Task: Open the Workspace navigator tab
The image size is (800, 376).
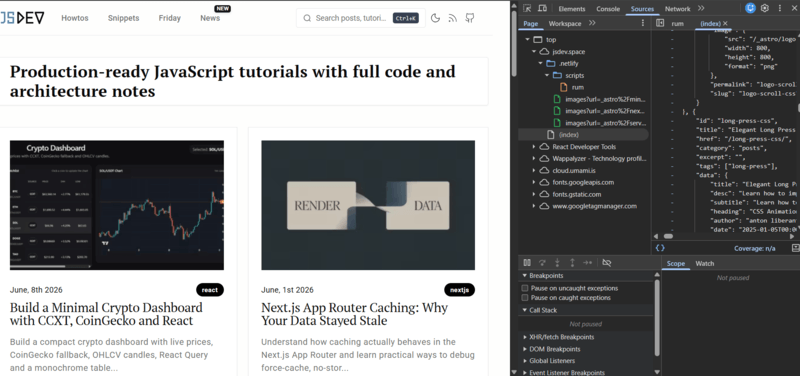Action: coord(565,23)
